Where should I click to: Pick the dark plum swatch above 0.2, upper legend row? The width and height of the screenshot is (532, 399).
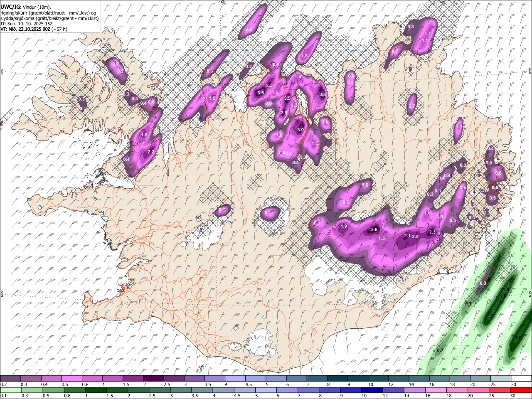pyautogui.click(x=10, y=378)
